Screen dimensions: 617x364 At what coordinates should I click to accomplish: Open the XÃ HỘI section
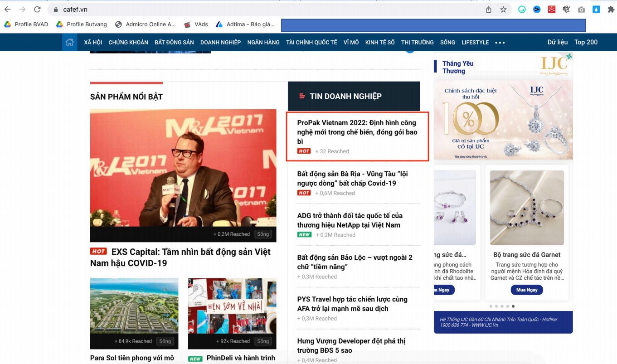coord(93,42)
